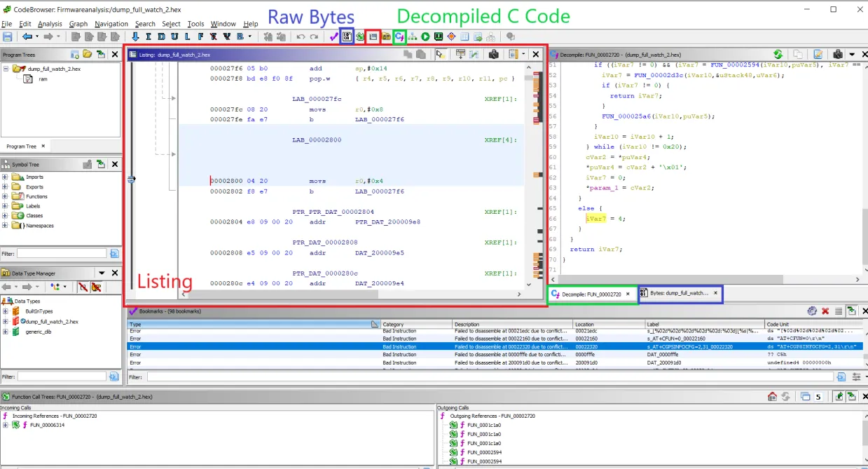This screenshot has width=868, height=469.
Task: Take a snapshot of the Listing view
Action: point(493,54)
